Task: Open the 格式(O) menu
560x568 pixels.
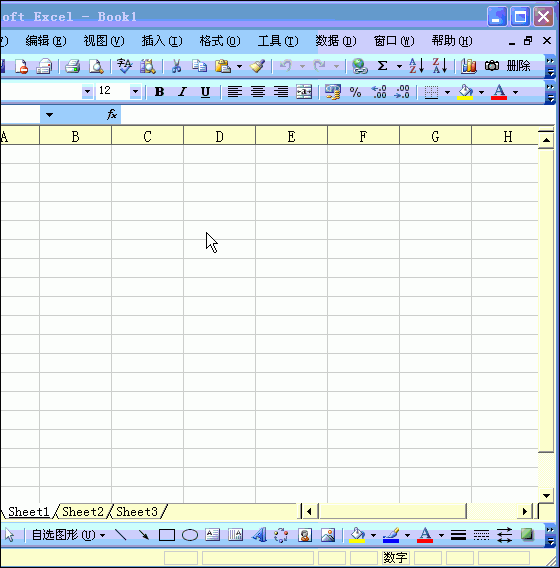Action: 220,41
